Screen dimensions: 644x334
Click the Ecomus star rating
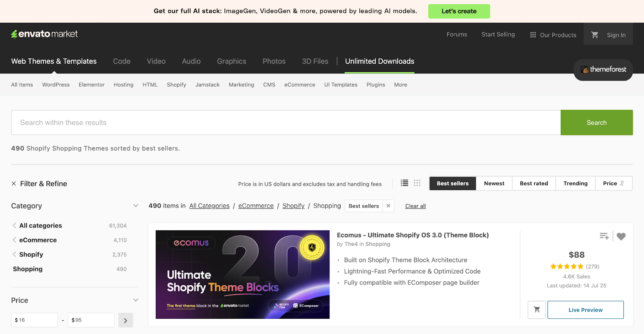(x=567, y=266)
